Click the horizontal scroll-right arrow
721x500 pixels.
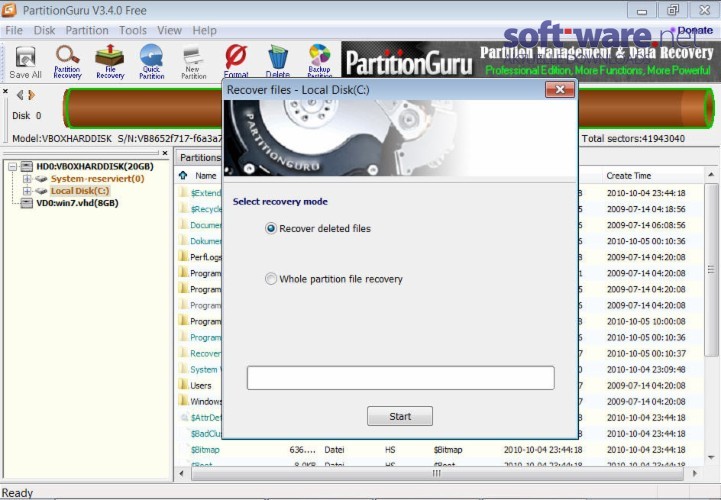point(695,473)
